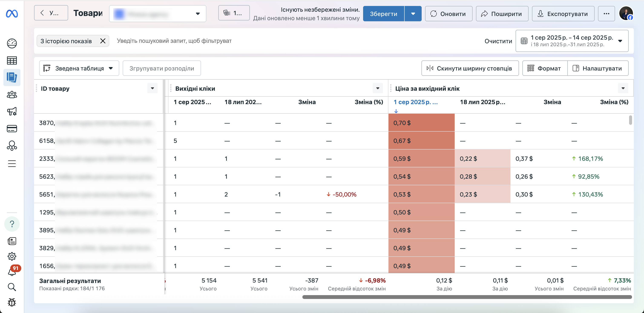
Task: Open the table grid icon in sidebar
Action: click(12, 60)
